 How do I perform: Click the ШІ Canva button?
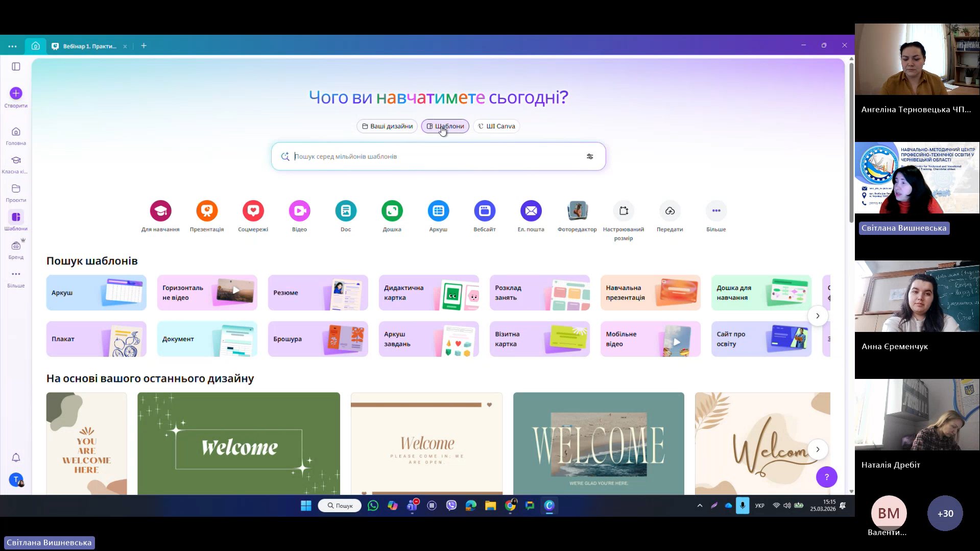(x=496, y=126)
